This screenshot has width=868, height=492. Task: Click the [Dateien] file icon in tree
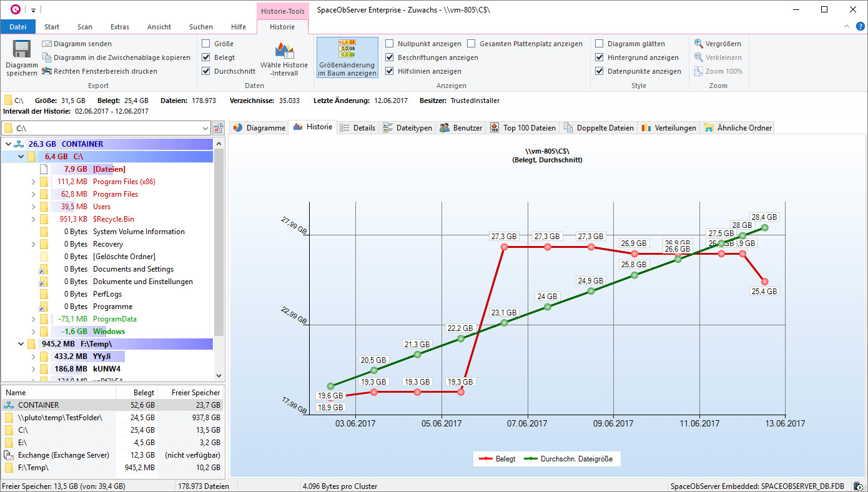(x=44, y=169)
